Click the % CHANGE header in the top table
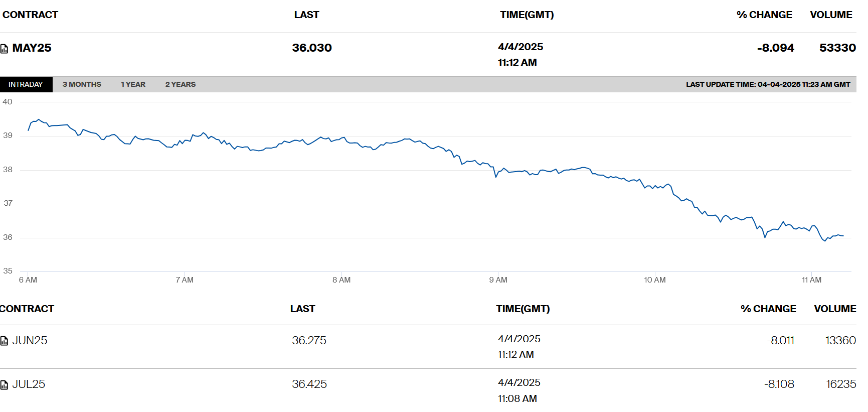The width and height of the screenshot is (868, 412). tap(764, 15)
